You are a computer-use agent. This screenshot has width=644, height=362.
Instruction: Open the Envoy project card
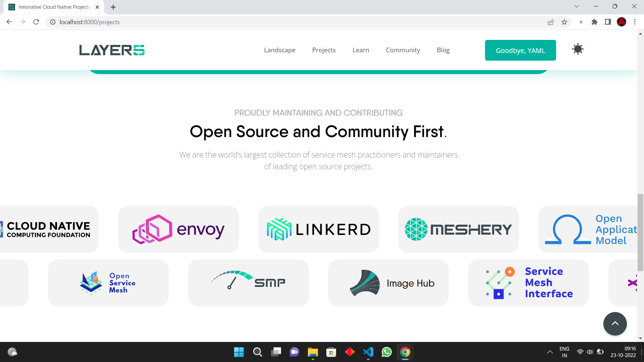click(x=178, y=229)
